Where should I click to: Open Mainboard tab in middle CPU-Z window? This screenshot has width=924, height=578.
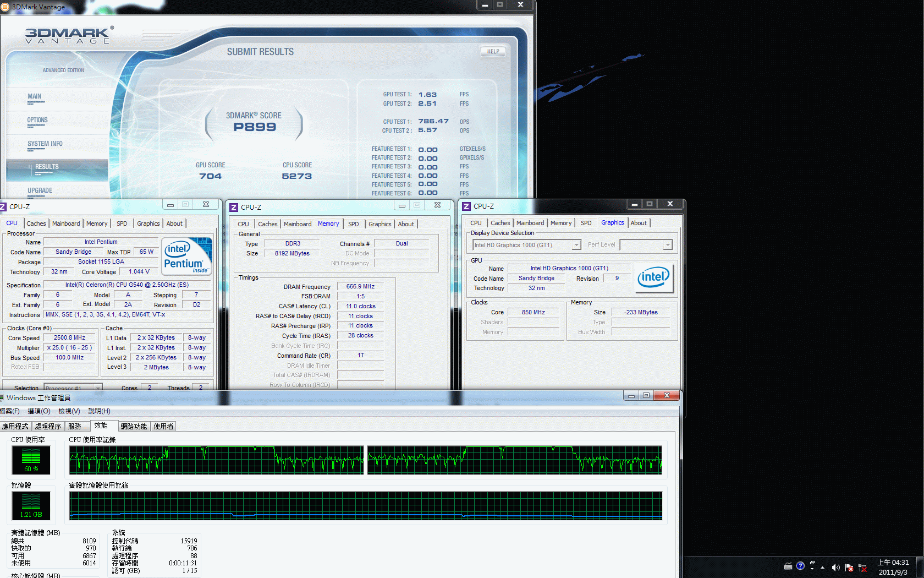pyautogui.click(x=298, y=224)
